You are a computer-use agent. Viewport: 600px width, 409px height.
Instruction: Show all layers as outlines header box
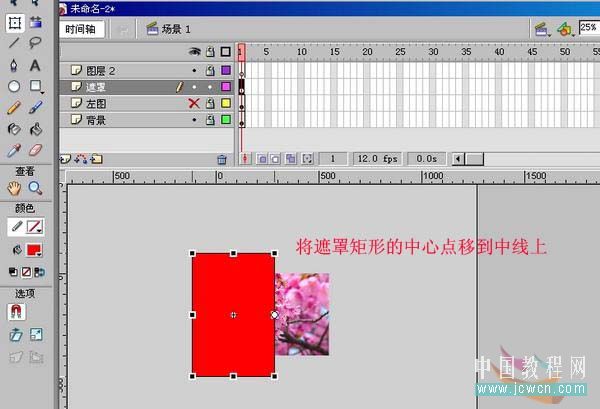coord(226,52)
